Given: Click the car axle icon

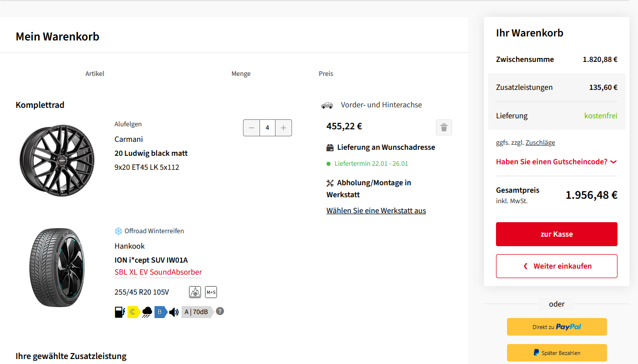Looking at the screenshot, I should pos(327,105).
